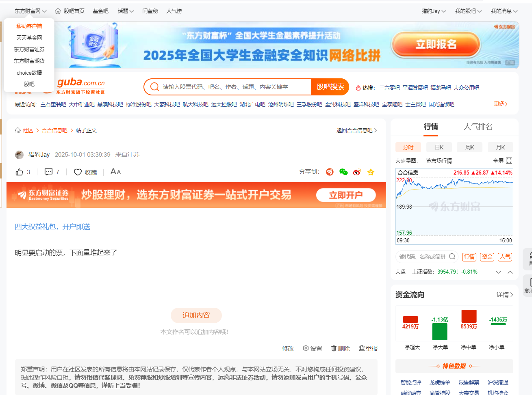
Task: Click the house icon next to 股吧首页
Action: click(x=58, y=11)
